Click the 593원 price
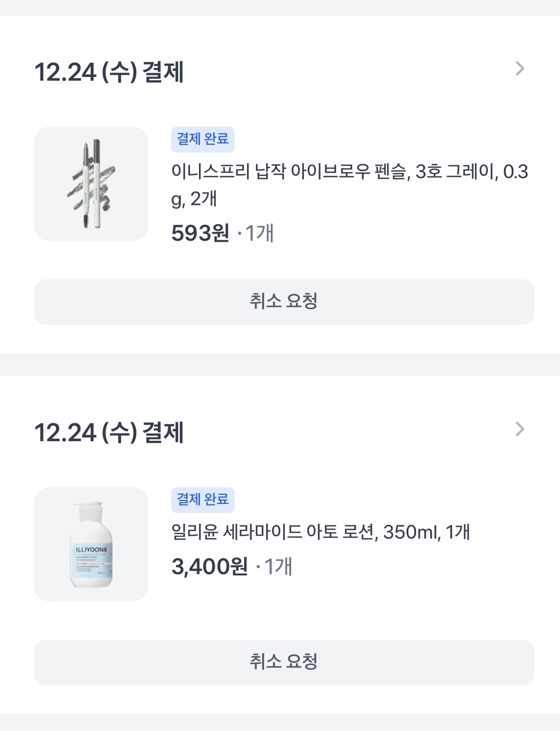560x731 pixels. (200, 233)
